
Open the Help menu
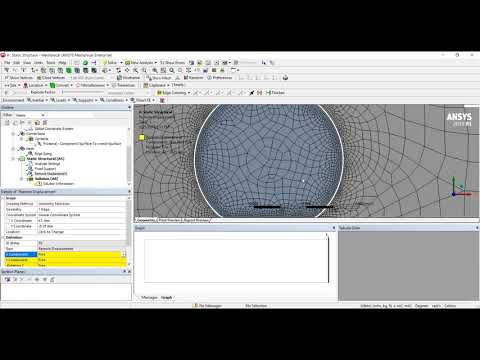pos(62,63)
